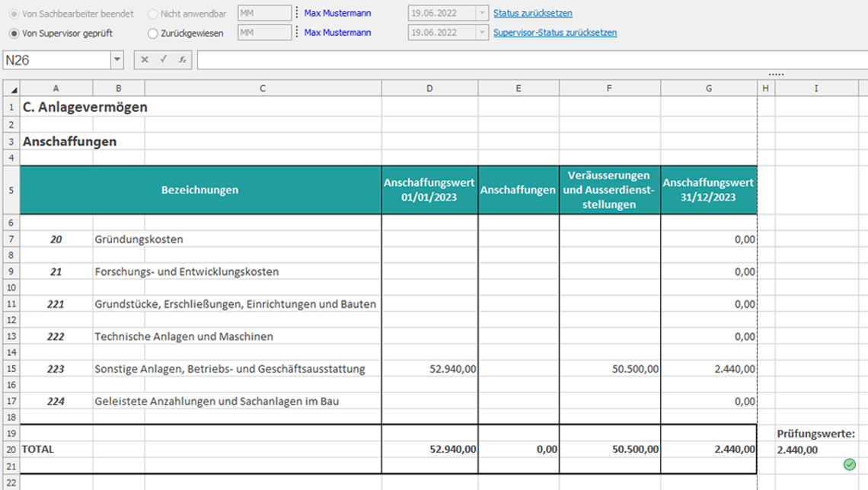This screenshot has height=490, width=868.
Task: Select the 'Zurückgewiesen' radio option
Action: [x=153, y=34]
